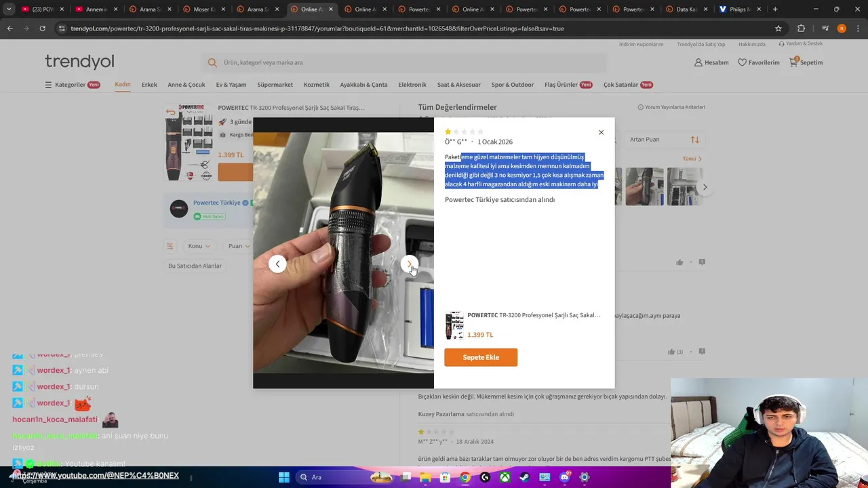
Task: Open Steam from the taskbar
Action: tap(525, 477)
